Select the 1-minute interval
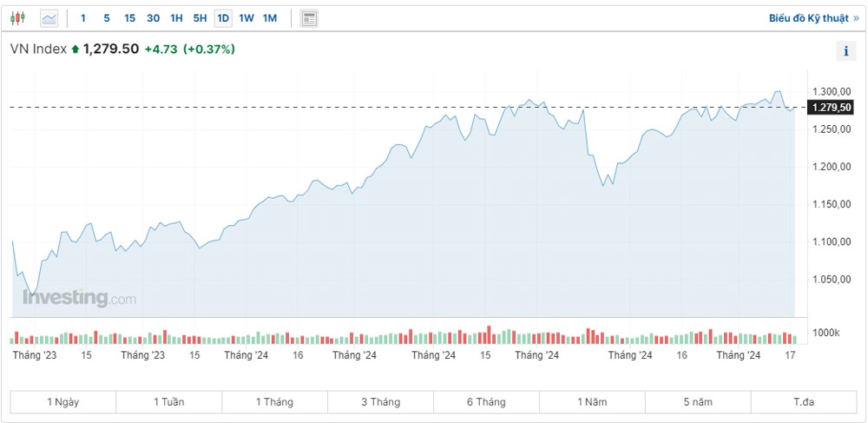868x423 pixels. [x=83, y=17]
